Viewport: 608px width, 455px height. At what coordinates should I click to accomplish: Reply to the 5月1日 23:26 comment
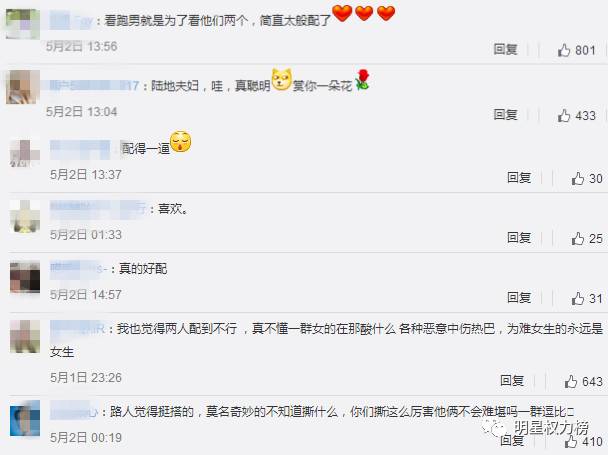(x=512, y=380)
